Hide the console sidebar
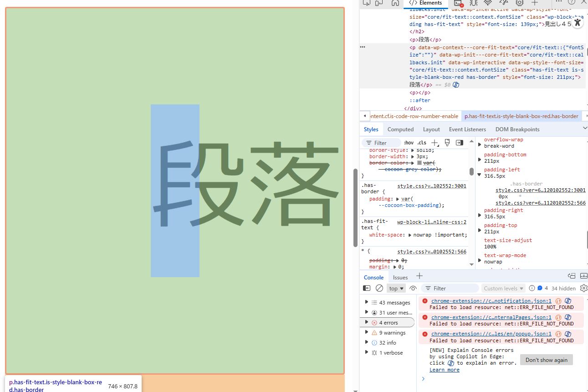 coord(367,288)
